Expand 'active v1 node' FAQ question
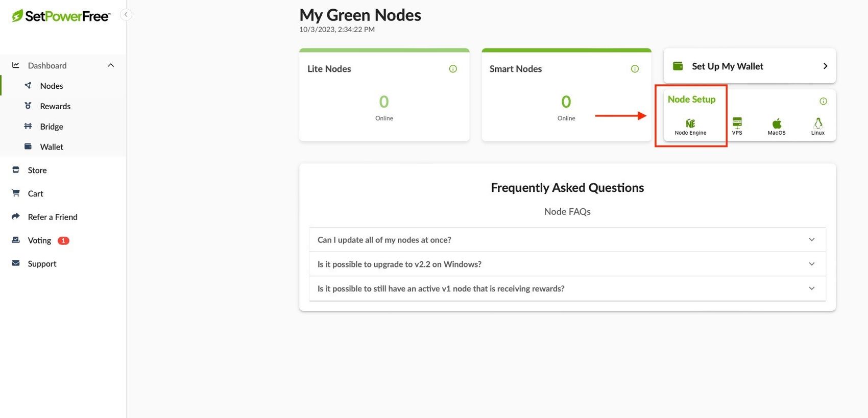This screenshot has width=868, height=418. [567, 288]
